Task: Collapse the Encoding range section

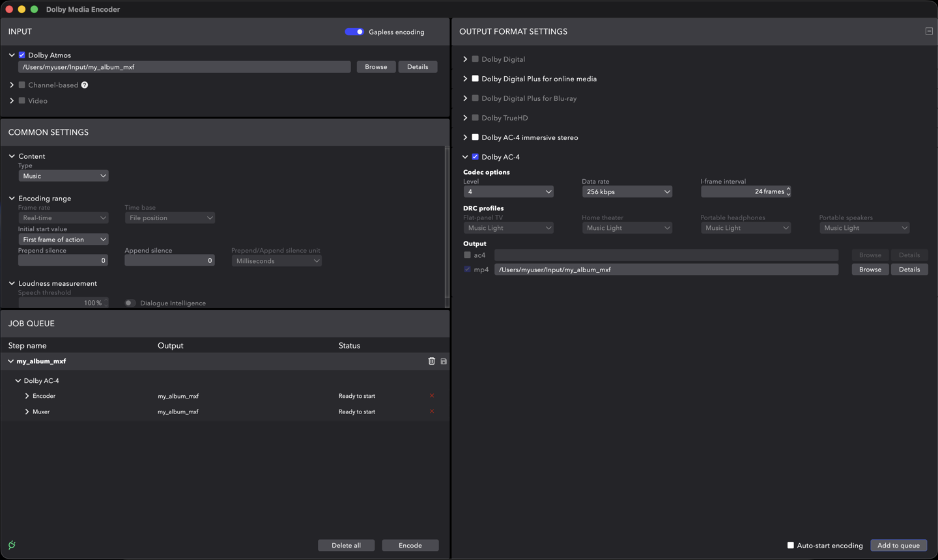Action: (12, 198)
